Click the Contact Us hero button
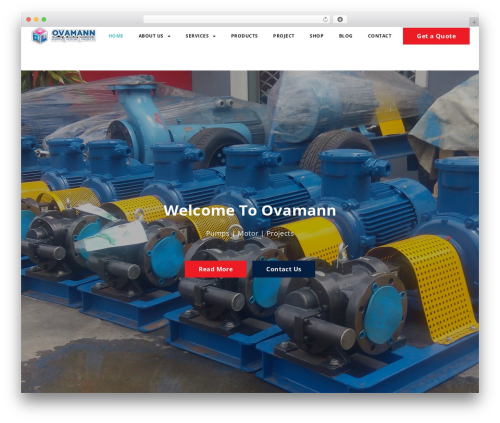Image resolution: width=500 pixels, height=423 pixels. [x=284, y=269]
